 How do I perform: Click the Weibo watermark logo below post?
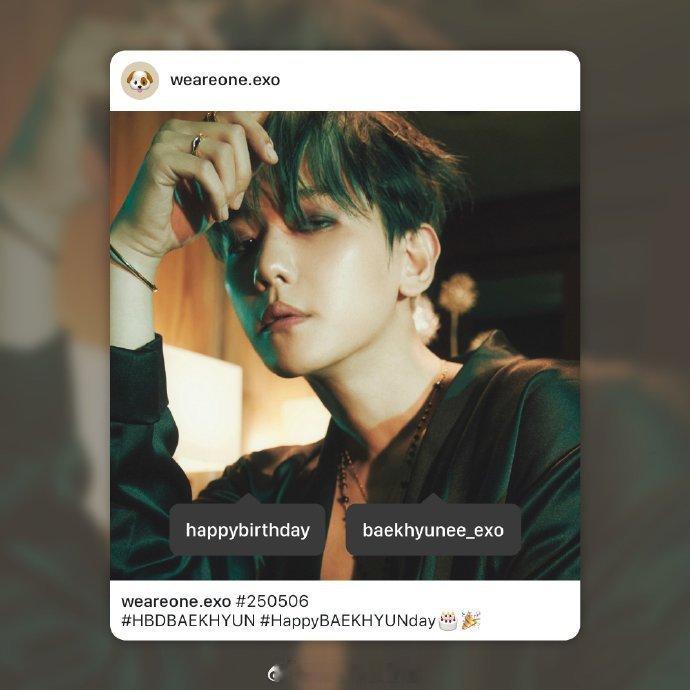click(x=275, y=674)
